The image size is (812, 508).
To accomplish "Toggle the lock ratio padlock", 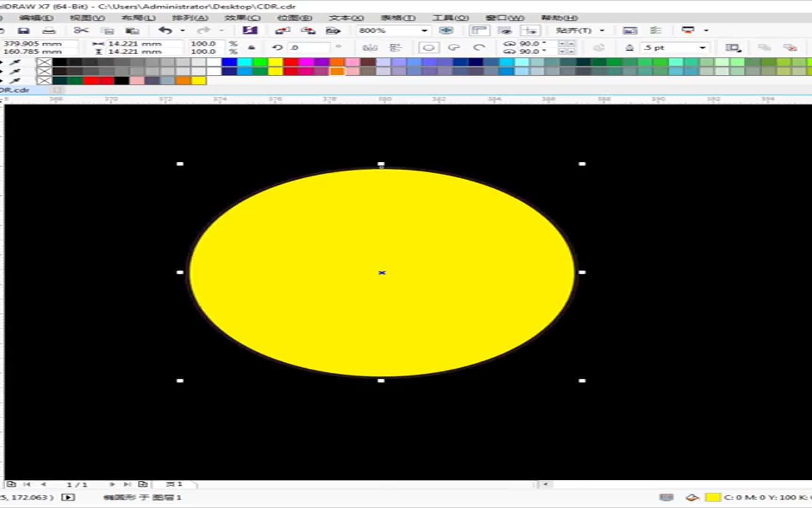I will pyautogui.click(x=252, y=48).
